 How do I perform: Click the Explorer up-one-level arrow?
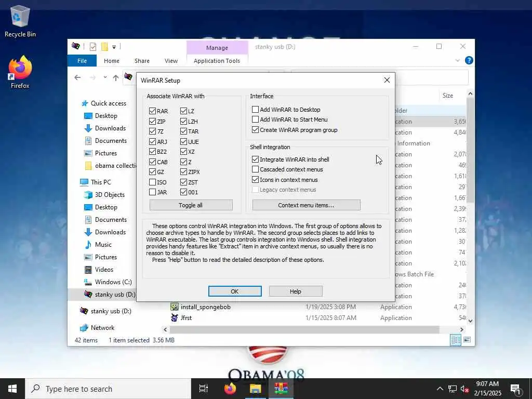[x=116, y=78]
